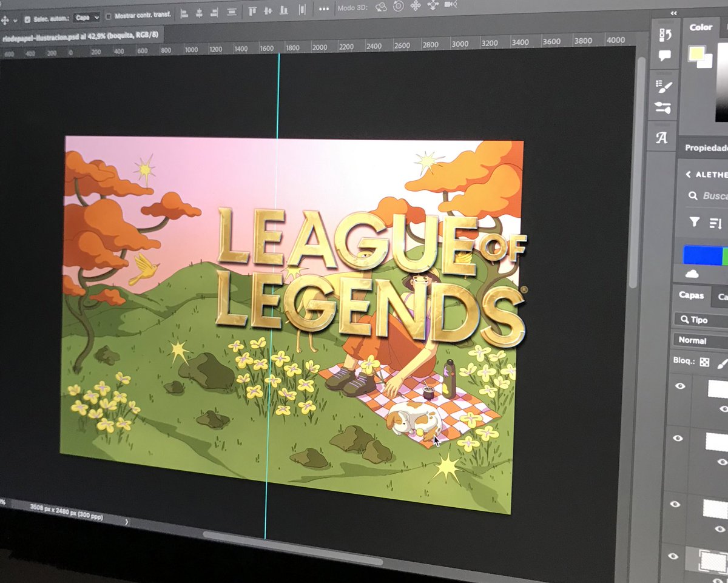
Task: Align horizontal centers icon
Action: click(200, 12)
